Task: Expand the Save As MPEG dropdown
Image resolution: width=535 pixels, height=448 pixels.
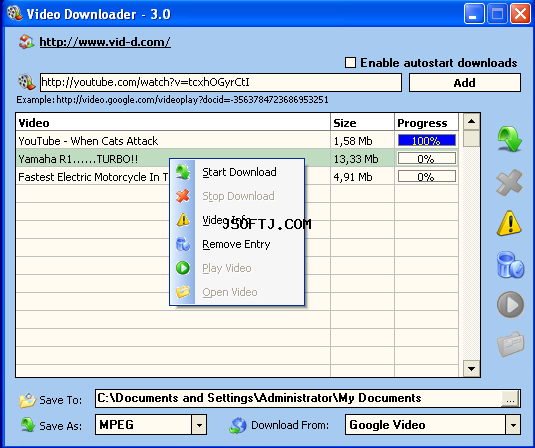Action: click(199, 425)
